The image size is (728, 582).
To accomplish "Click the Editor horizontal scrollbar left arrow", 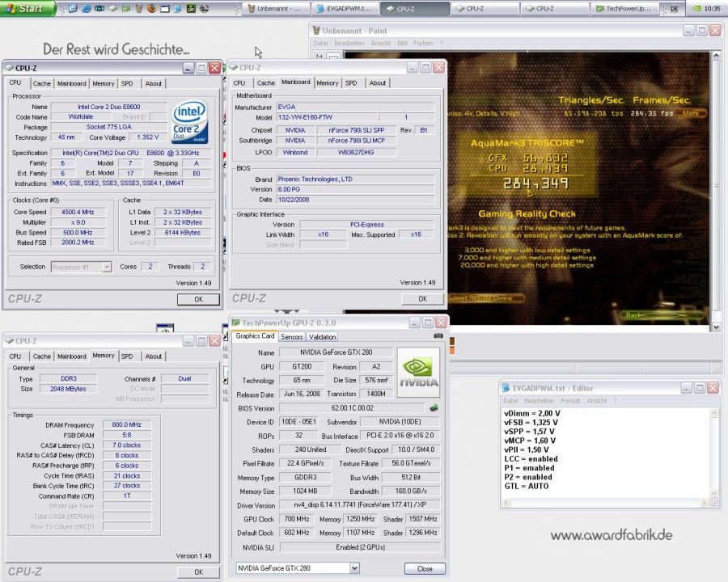I will (506, 503).
